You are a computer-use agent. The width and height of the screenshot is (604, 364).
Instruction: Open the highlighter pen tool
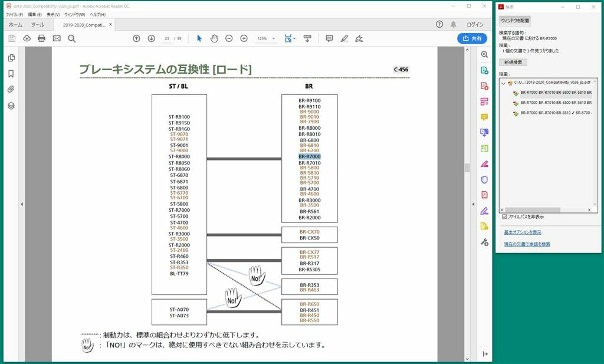[344, 38]
